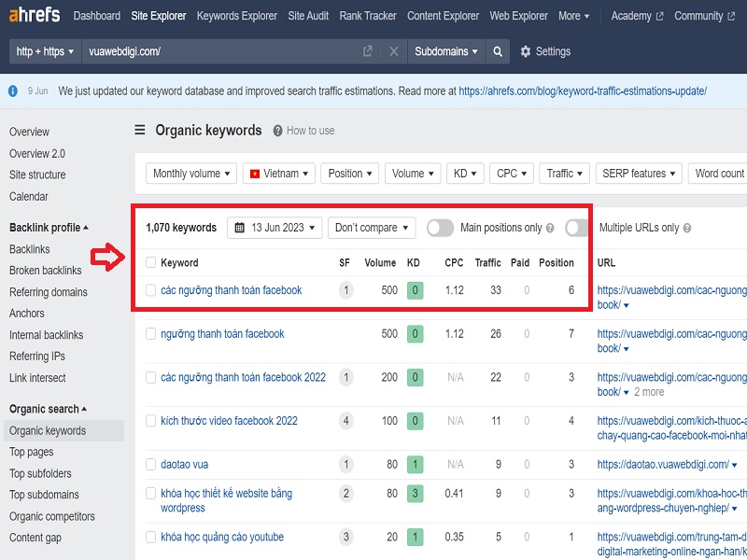This screenshot has width=747, height=560.
Task: Click Academy external link icon
Action: (659, 17)
